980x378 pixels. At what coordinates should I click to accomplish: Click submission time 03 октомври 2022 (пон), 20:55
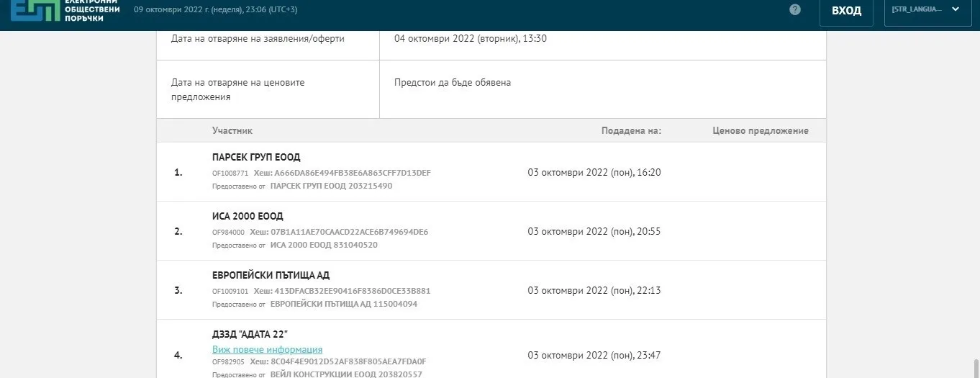pos(594,231)
